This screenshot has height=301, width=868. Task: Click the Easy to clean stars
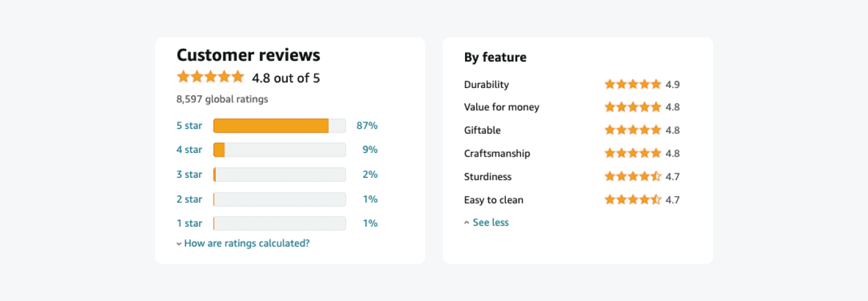coord(633,200)
